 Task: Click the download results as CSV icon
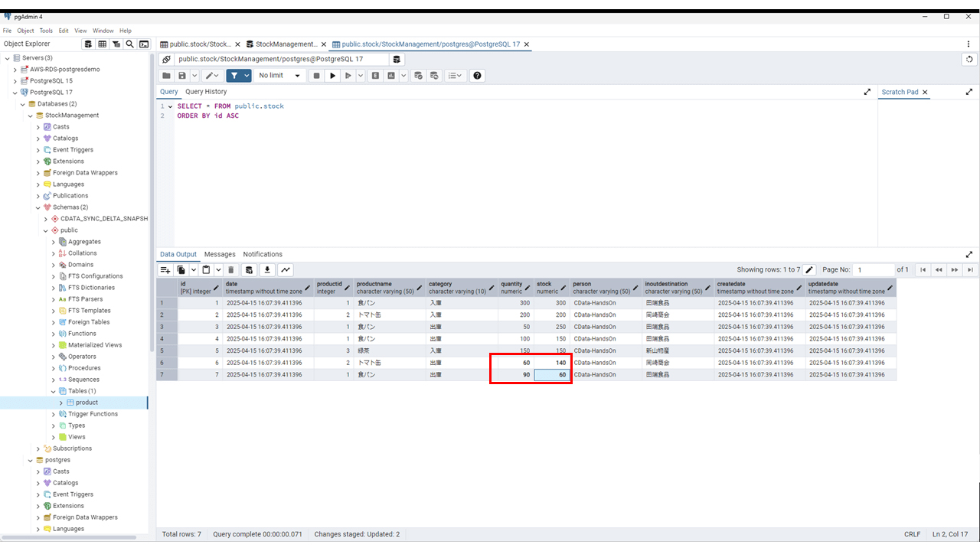pos(267,270)
